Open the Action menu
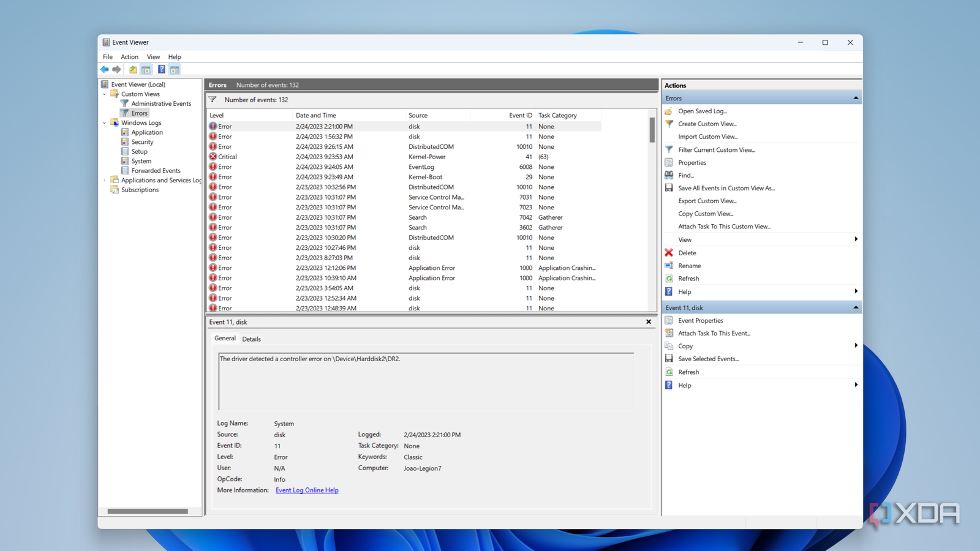The height and width of the screenshot is (551, 980). pyautogui.click(x=129, y=57)
